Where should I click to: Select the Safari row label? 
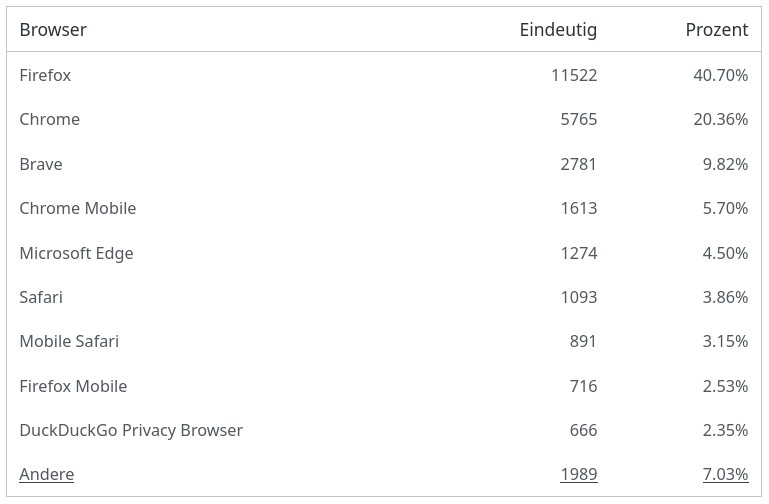(x=41, y=297)
